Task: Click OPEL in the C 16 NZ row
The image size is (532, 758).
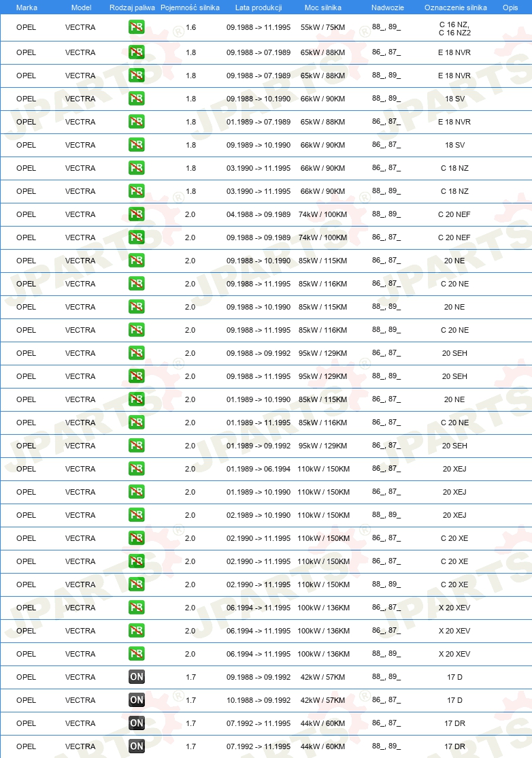Action: [26, 27]
